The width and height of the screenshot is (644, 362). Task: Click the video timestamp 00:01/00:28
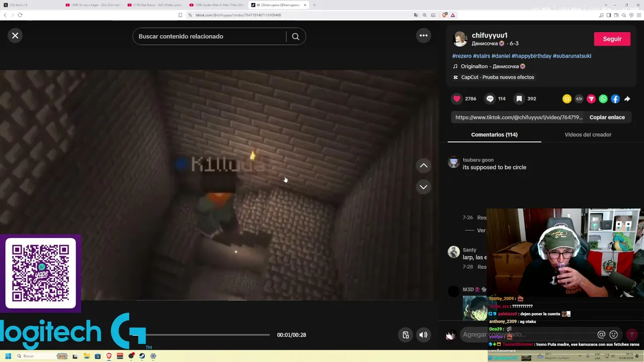(291, 335)
